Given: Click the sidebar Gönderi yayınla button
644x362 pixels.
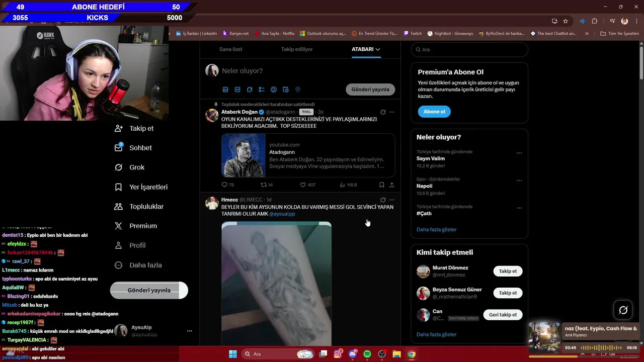Looking at the screenshot, I should (149, 290).
